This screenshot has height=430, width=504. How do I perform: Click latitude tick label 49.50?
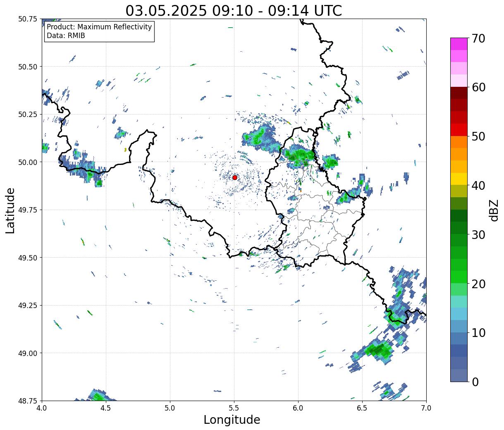(28, 258)
